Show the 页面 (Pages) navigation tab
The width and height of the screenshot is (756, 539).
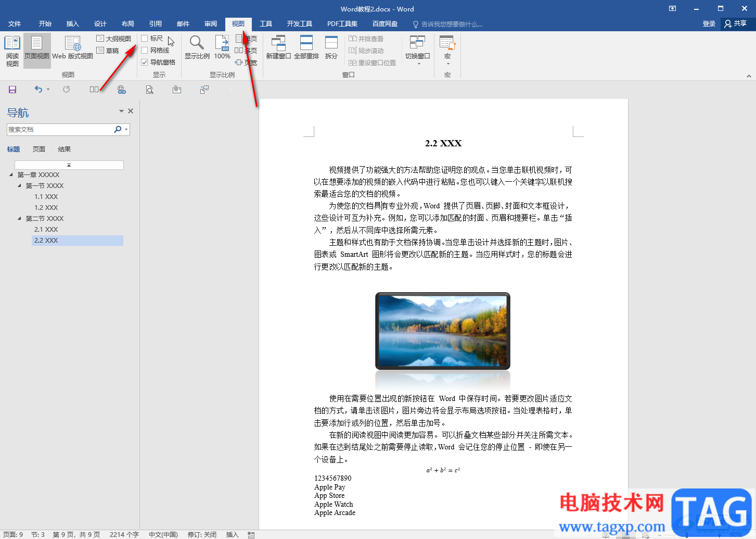39,149
